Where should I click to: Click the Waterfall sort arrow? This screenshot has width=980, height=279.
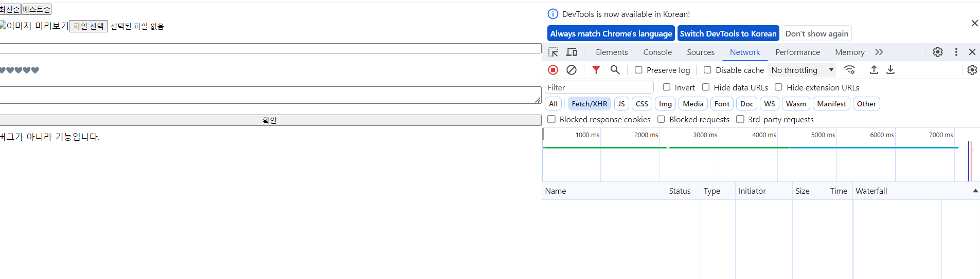point(975,191)
